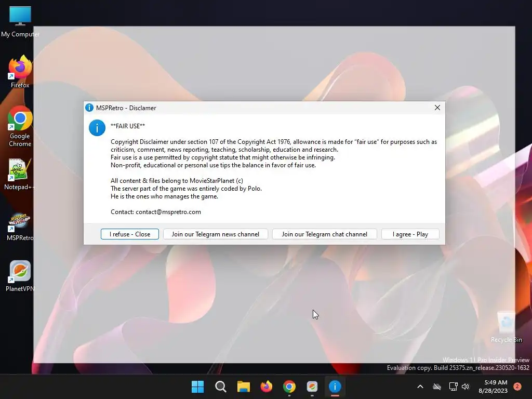Open File Explorer from taskbar
This screenshot has width=532, height=399.
[x=243, y=387]
